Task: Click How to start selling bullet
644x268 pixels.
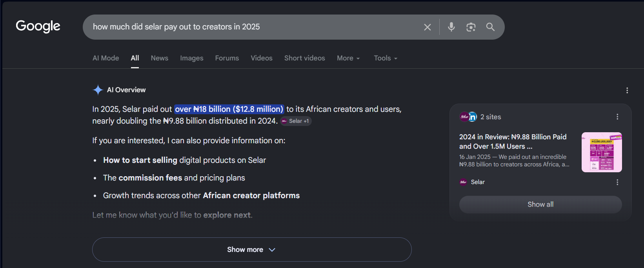Action: 184,160
